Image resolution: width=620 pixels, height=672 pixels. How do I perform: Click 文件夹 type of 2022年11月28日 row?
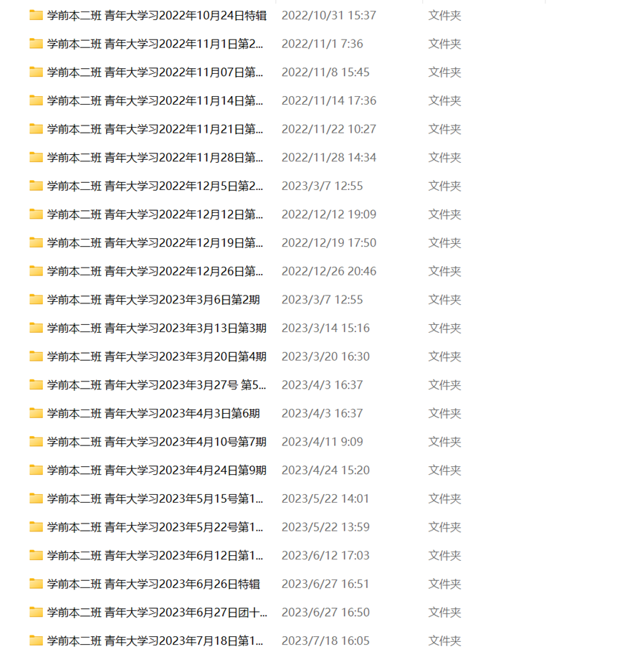(x=444, y=158)
